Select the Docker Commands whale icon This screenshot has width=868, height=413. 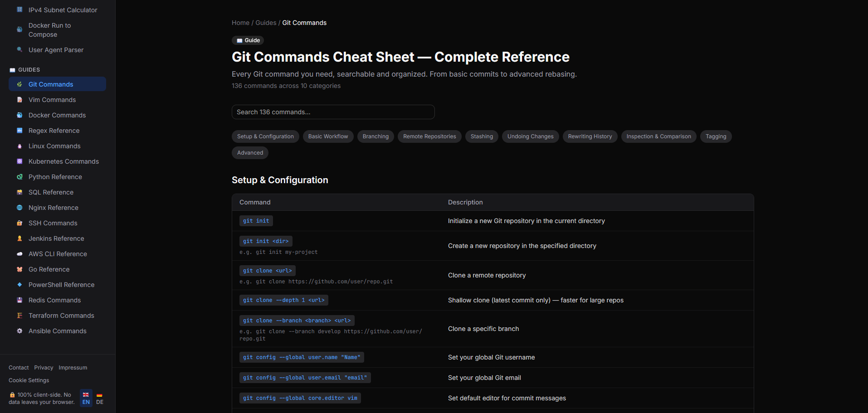[19, 115]
